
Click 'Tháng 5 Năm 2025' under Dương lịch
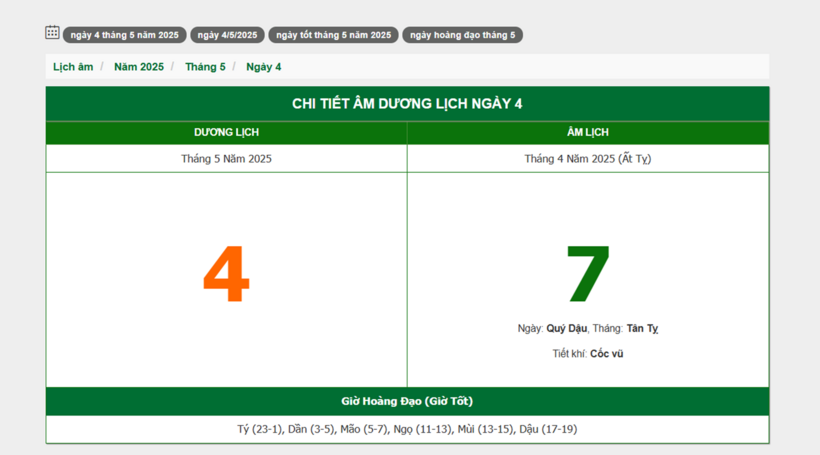point(226,159)
